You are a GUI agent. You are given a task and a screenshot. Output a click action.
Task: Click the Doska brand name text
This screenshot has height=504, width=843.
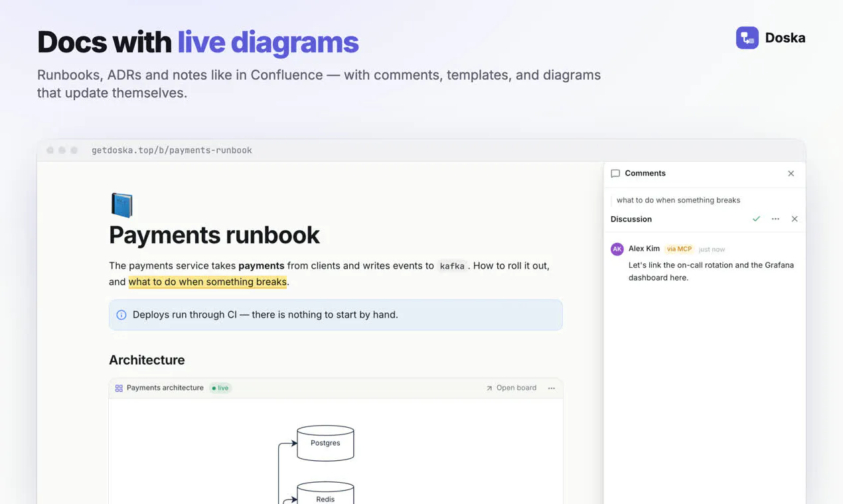[785, 38]
